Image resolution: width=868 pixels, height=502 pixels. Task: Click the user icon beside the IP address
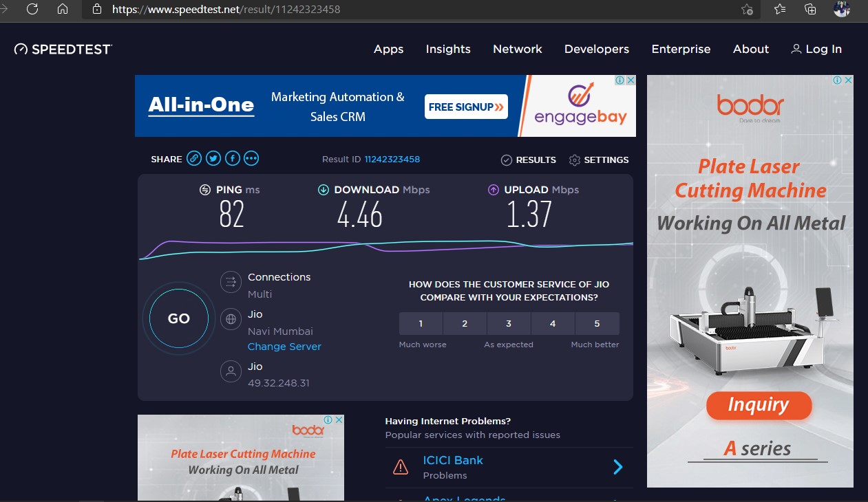click(x=231, y=371)
